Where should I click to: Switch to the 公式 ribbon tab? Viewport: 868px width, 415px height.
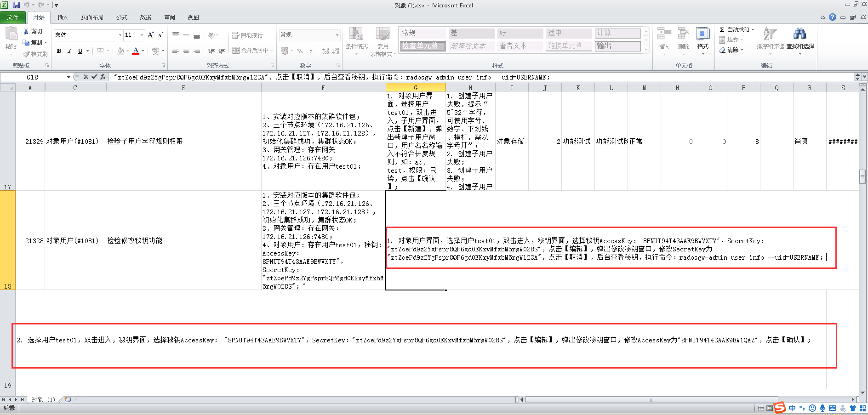point(122,17)
